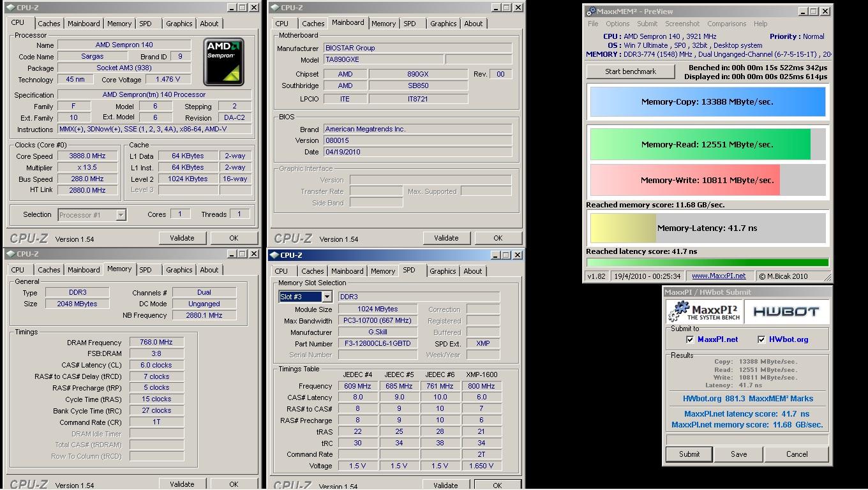Click the NB Frequency 2880.1 MHz value

coord(204,315)
